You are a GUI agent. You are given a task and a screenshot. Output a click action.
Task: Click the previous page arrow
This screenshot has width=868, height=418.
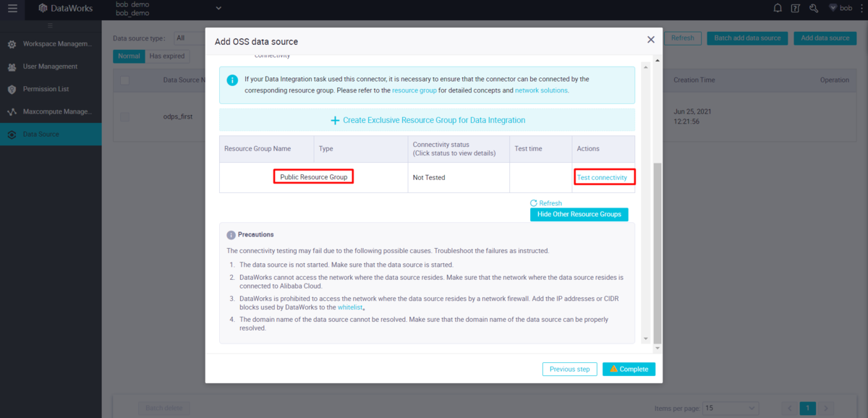[x=789, y=408]
